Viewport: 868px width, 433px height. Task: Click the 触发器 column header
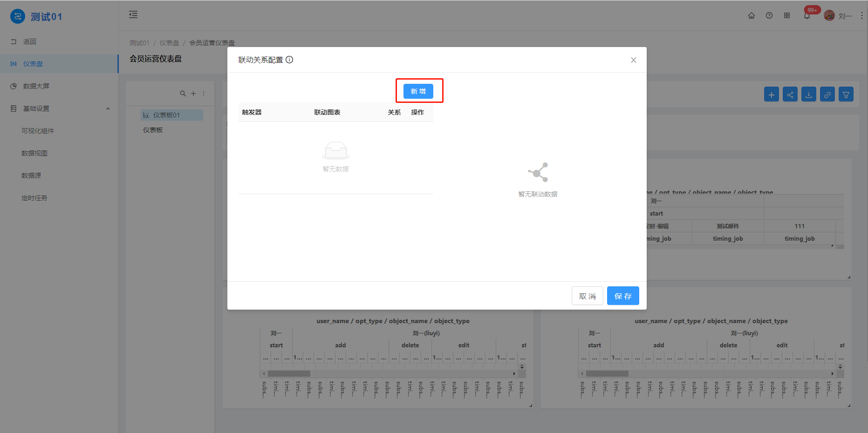coord(252,112)
